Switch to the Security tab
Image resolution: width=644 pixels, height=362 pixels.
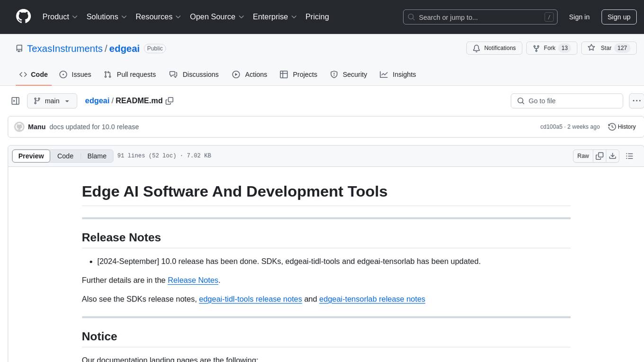(x=349, y=74)
